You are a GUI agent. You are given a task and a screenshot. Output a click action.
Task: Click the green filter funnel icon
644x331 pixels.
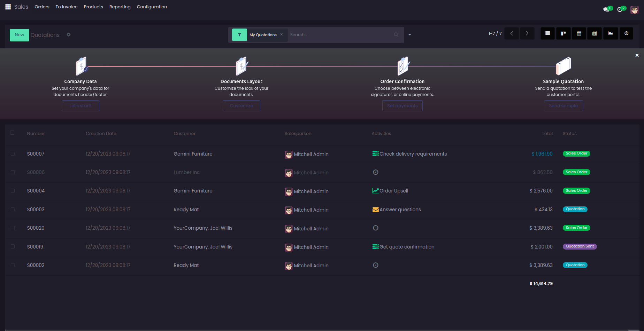[x=239, y=35]
